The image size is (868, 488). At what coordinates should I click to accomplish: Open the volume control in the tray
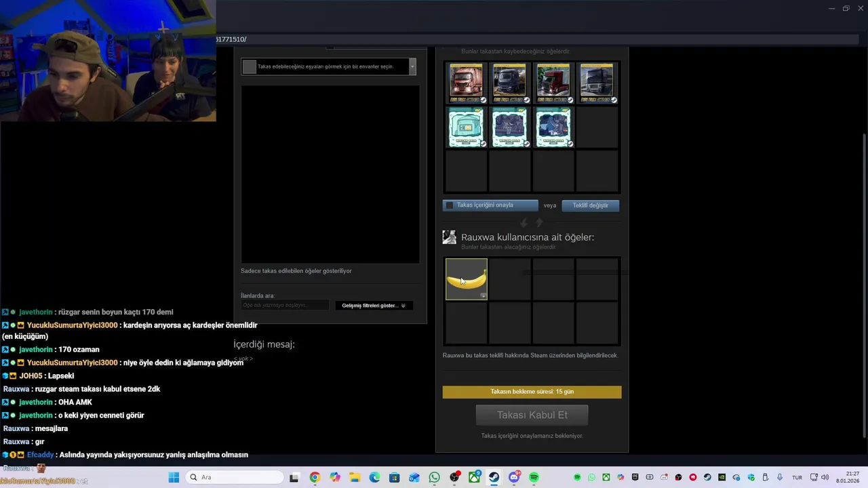825,477
